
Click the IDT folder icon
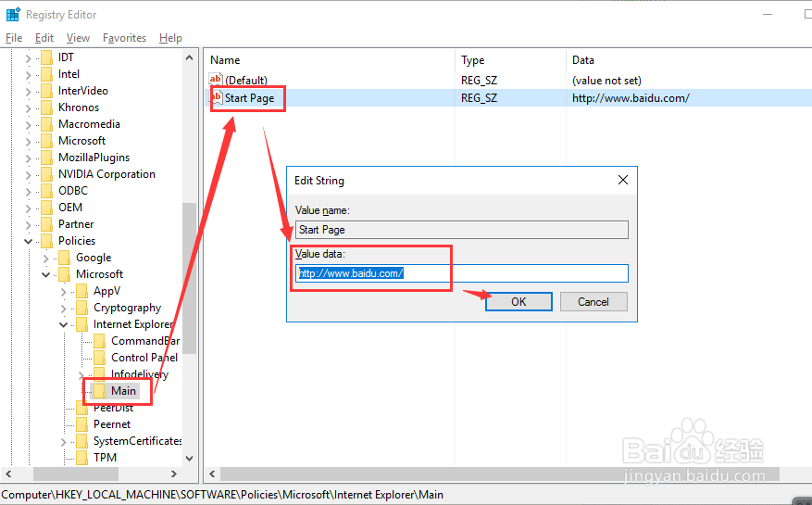pos(46,57)
